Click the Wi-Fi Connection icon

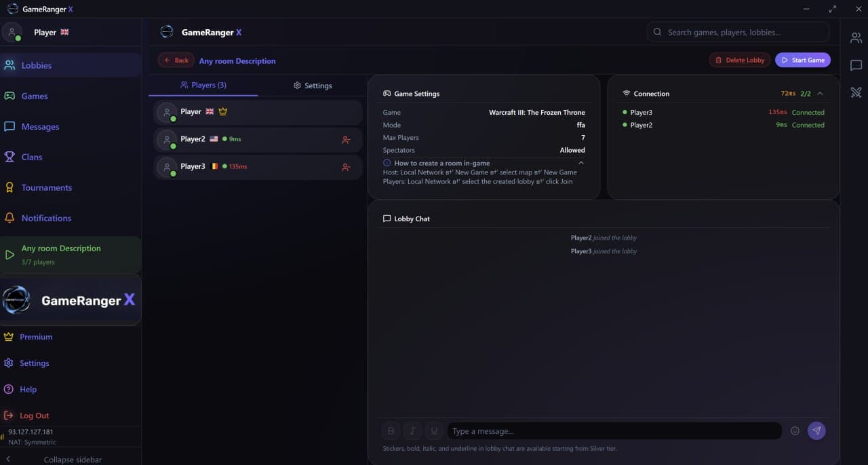click(627, 94)
